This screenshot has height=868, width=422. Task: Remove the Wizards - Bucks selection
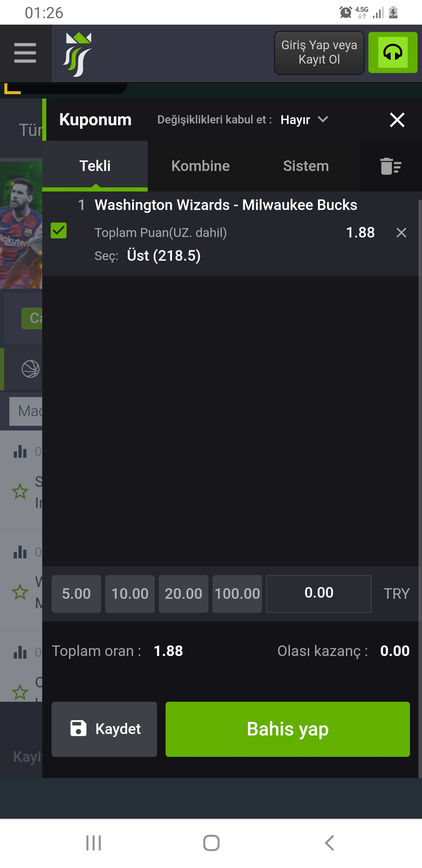(401, 233)
